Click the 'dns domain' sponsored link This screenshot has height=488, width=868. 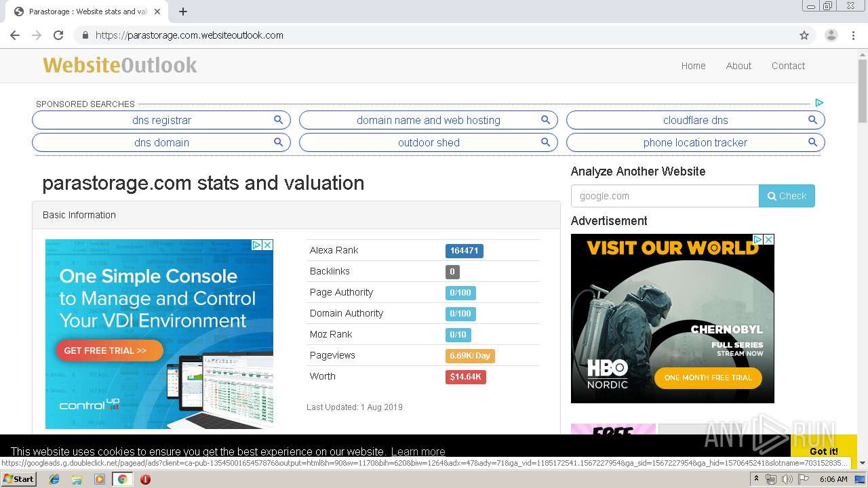161,142
